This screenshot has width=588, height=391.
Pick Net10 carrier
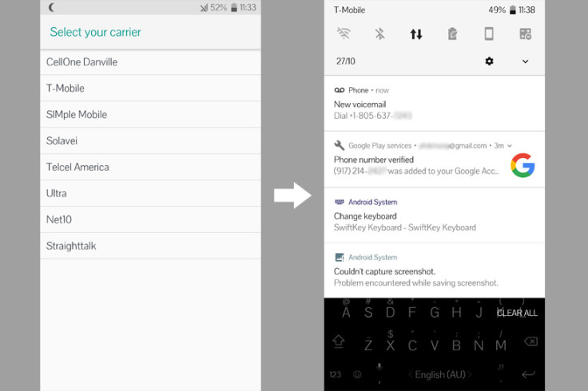pyautogui.click(x=150, y=219)
